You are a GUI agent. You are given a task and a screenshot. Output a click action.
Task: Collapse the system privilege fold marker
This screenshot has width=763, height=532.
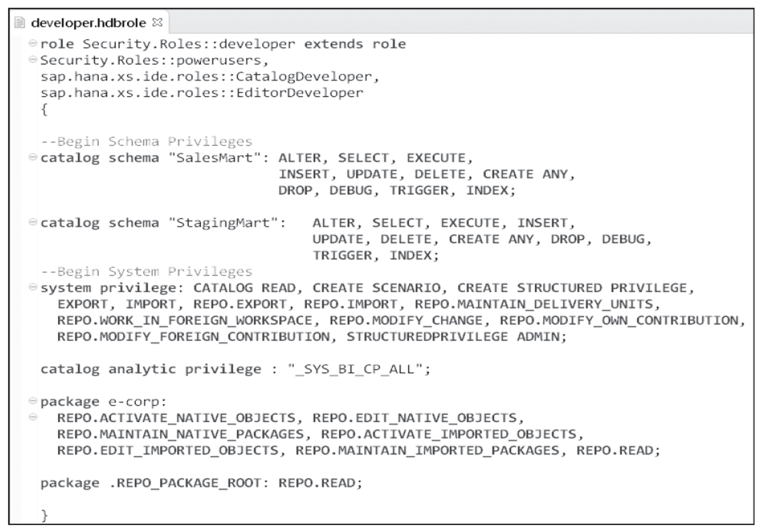coord(32,287)
